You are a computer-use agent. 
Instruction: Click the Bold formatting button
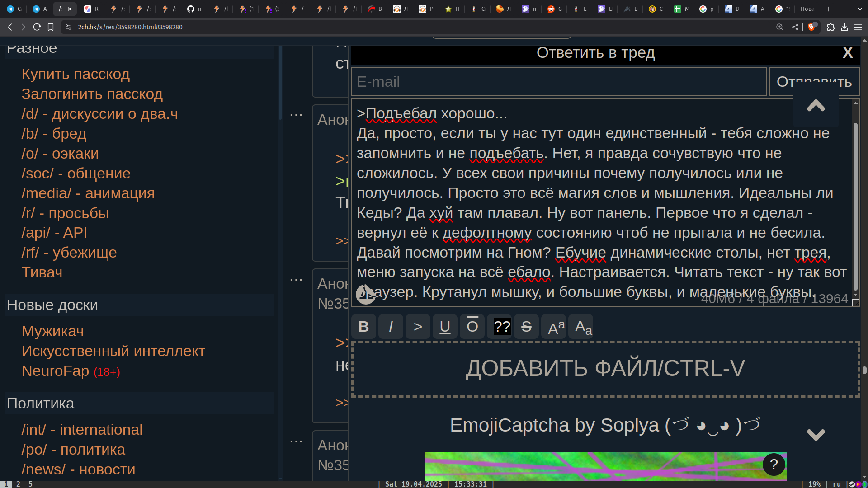click(363, 326)
